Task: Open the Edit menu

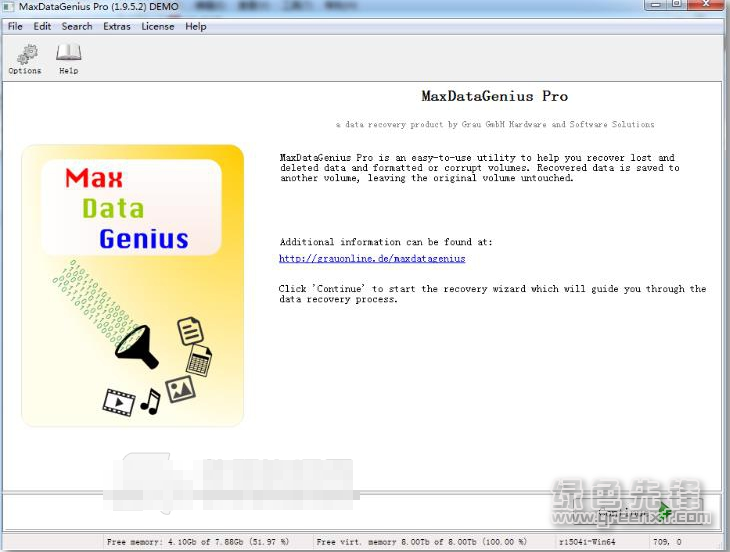Action: click(x=42, y=26)
